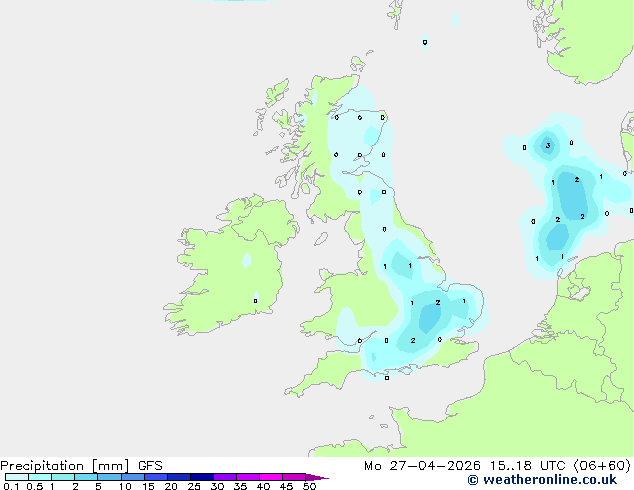
Task: Click the 'Precipitation [mm]' title text
Action: coord(65,466)
